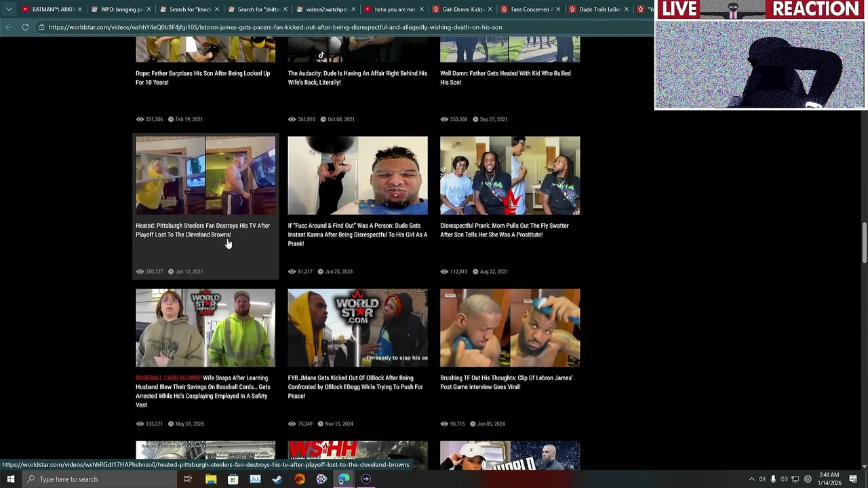868x488 pixels.
Task: Open the tab search dropdown arrow
Action: (x=9, y=9)
